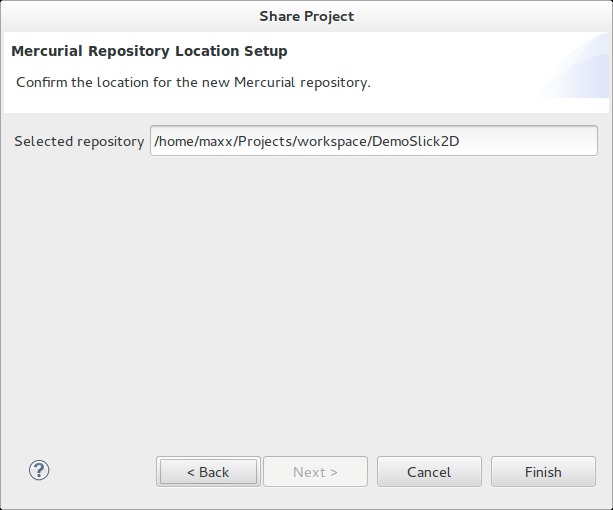Click the "Share Project" title bar

pos(306,15)
